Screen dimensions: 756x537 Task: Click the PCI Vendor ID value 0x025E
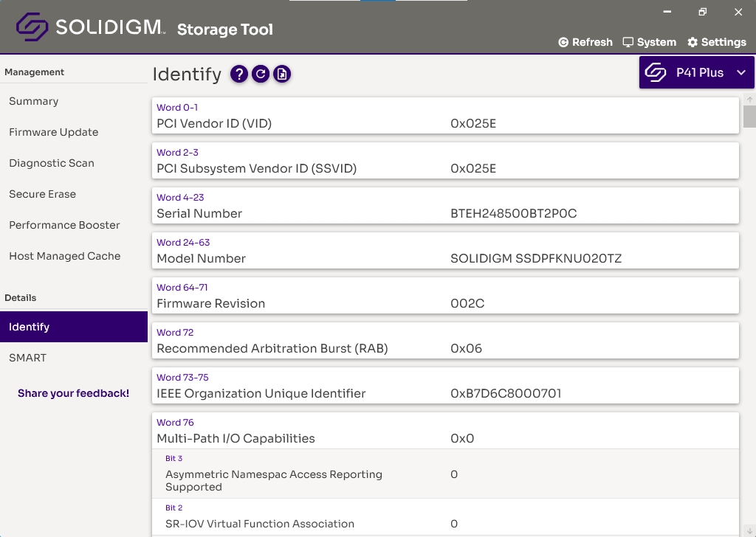click(473, 124)
